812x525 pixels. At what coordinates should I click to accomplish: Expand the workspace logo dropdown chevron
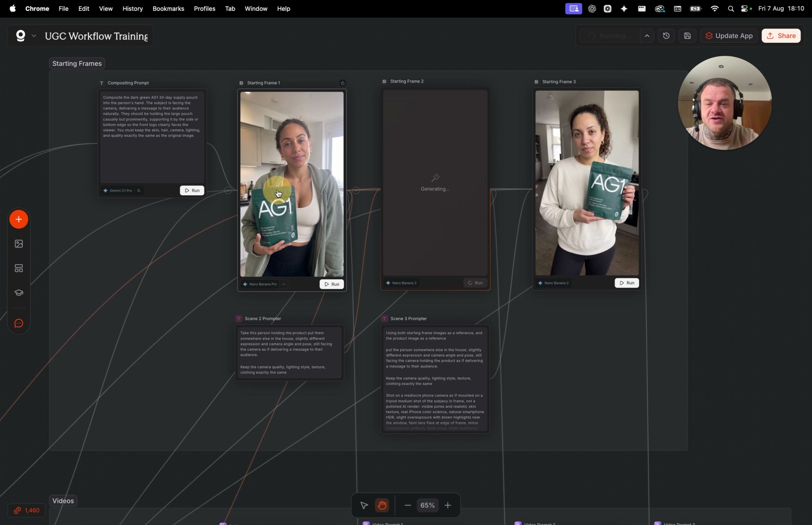pos(34,36)
